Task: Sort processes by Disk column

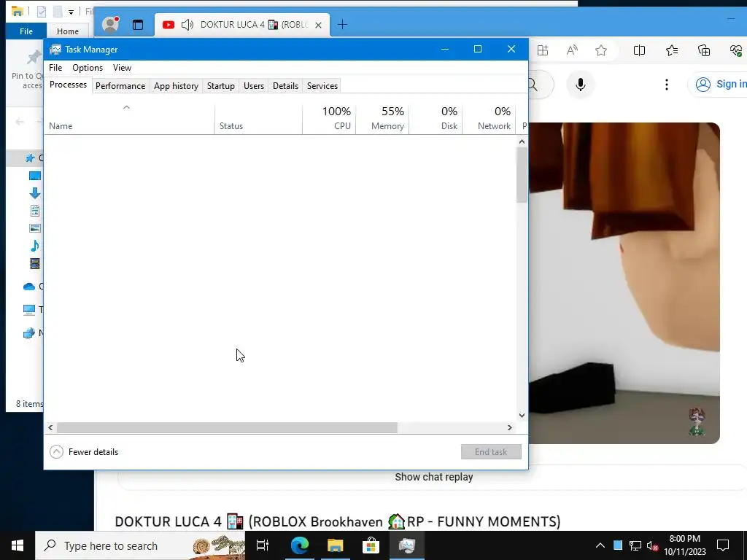Action: (x=436, y=119)
